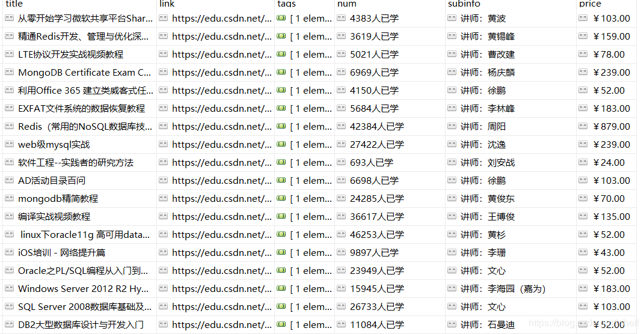This screenshot has width=644, height=334.
Task: Click the type icon before 讲师: 杨庆麟
Action: (452, 72)
